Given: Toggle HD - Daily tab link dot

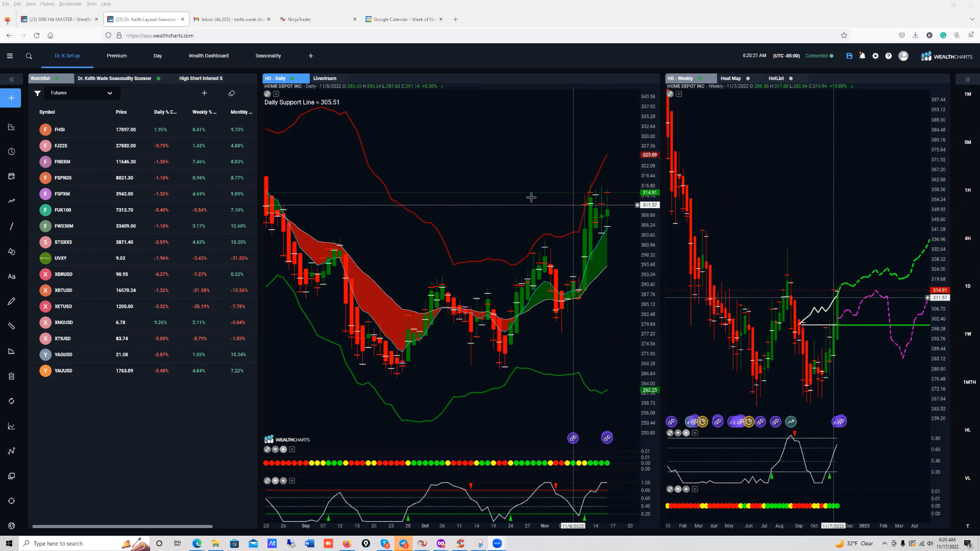Looking at the screenshot, I should pos(292,79).
